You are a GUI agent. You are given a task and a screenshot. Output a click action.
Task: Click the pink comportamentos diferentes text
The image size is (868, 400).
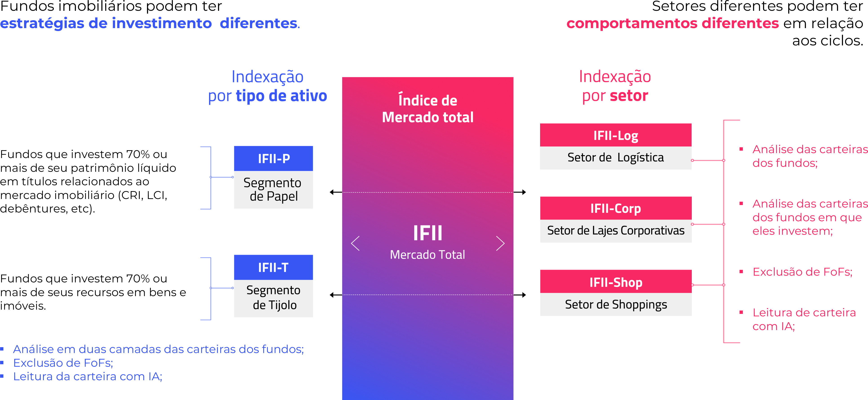672,23
